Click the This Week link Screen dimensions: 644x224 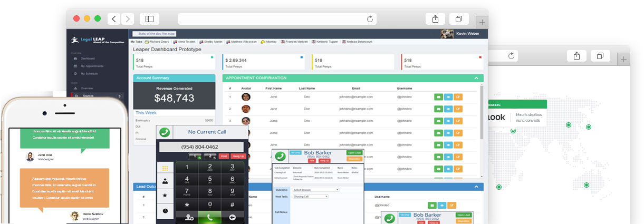click(145, 113)
